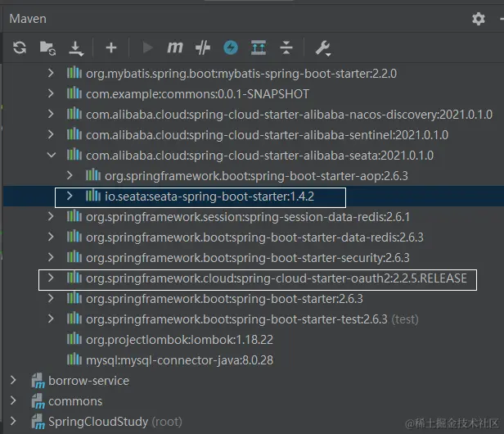Toggle offline mode lightning icon
Screen dimensions: 504x434
click(x=231, y=47)
